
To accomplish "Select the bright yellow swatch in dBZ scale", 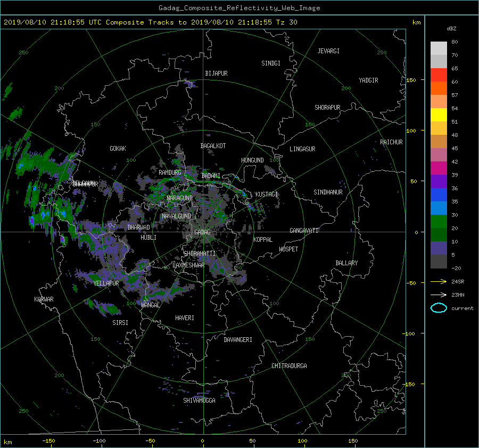I will coord(439,115).
